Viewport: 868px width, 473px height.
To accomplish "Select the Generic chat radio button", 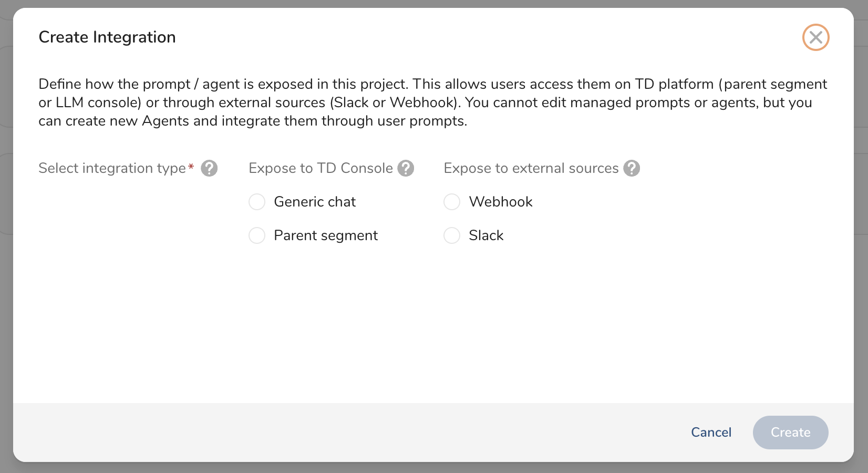I will (257, 202).
